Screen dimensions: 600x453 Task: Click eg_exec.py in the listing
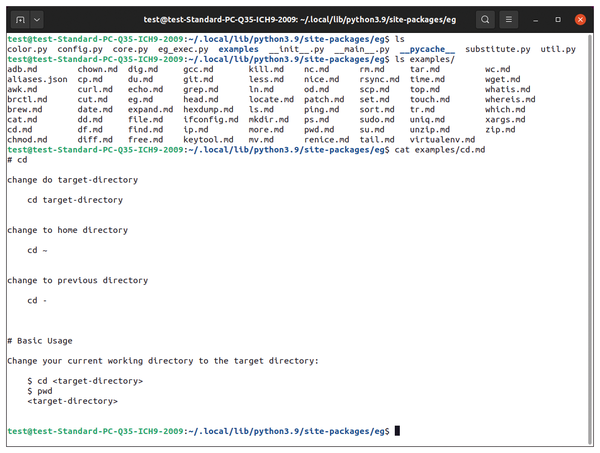[183, 49]
